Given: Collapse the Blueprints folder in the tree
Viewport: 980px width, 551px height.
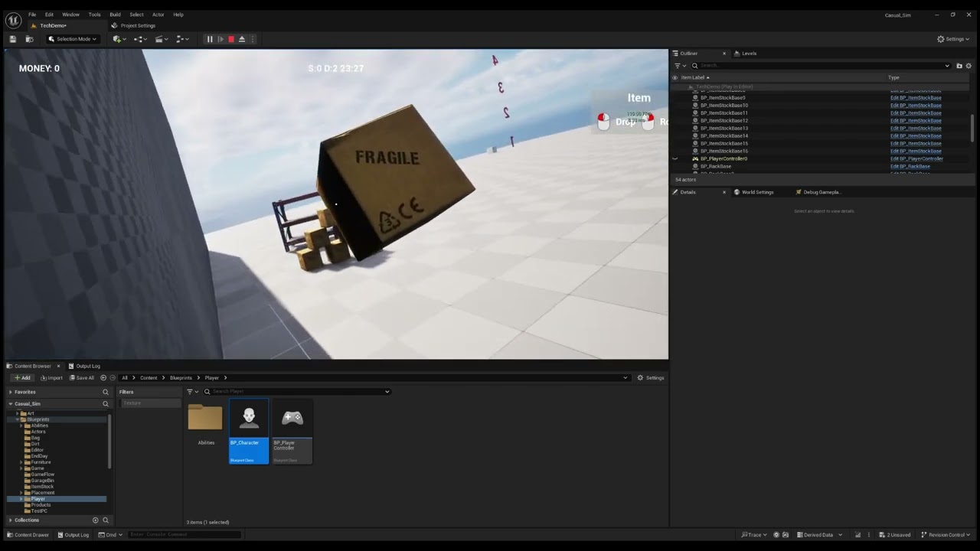Looking at the screenshot, I should click(x=17, y=419).
